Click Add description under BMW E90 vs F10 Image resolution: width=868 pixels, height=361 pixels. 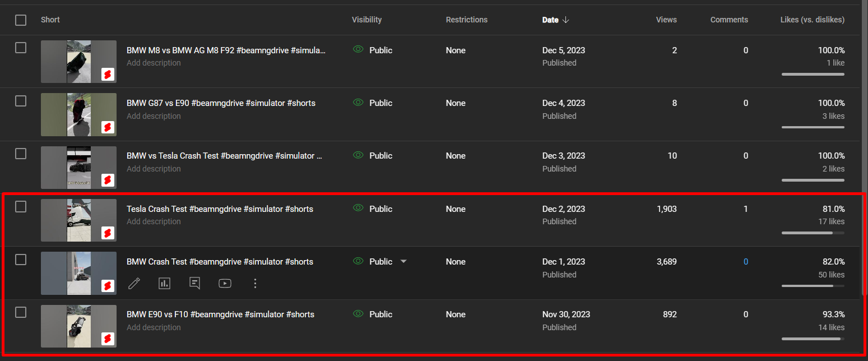(154, 327)
